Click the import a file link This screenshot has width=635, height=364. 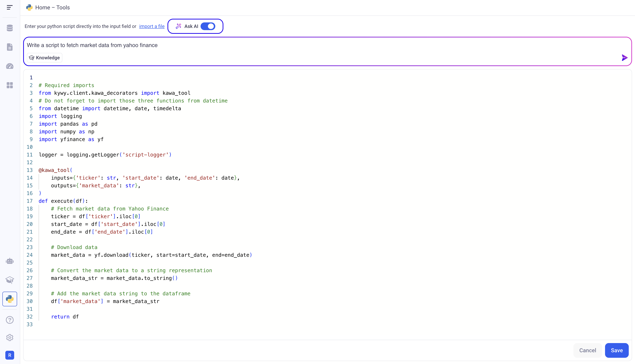[x=152, y=26]
